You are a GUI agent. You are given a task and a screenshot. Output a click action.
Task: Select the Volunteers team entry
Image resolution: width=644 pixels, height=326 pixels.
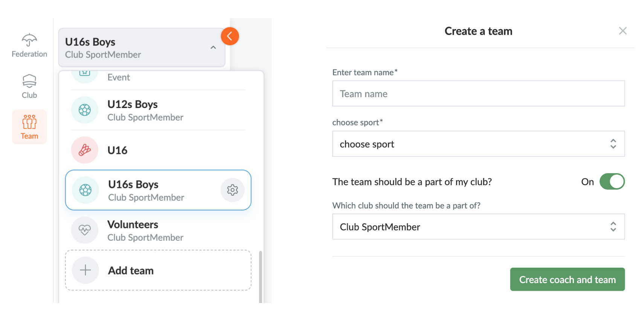click(x=158, y=230)
